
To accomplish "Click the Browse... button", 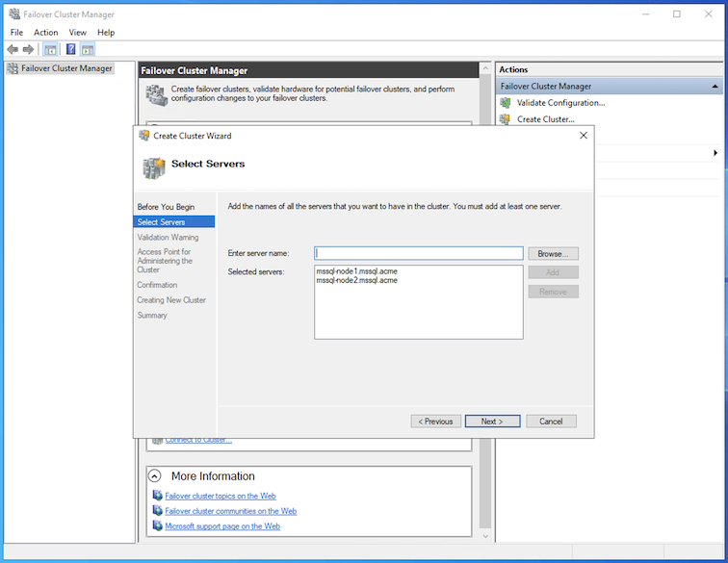I will click(553, 253).
